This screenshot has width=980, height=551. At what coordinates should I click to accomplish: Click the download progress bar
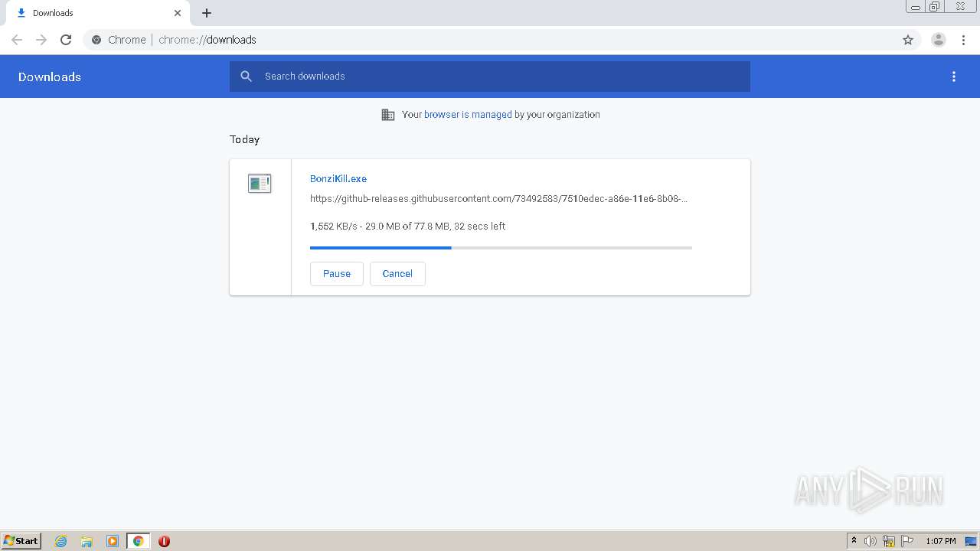[x=501, y=248]
